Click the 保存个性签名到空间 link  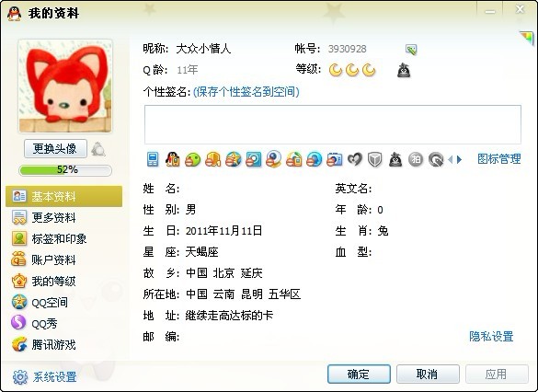pyautogui.click(x=246, y=92)
